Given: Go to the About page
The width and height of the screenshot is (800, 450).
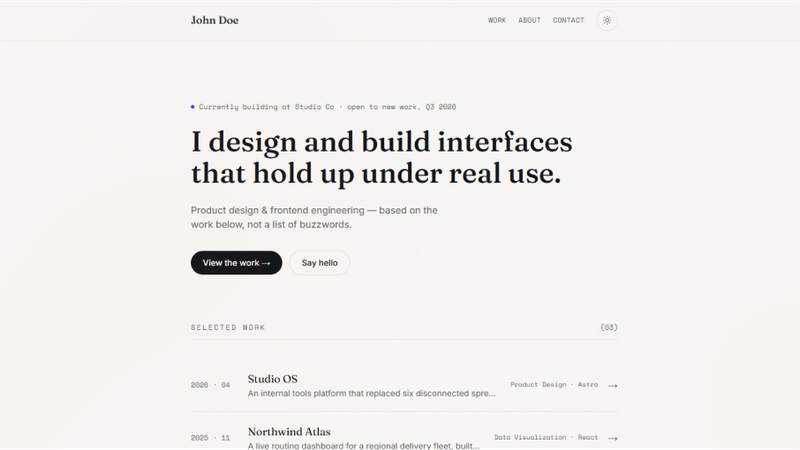Looking at the screenshot, I should [x=529, y=20].
